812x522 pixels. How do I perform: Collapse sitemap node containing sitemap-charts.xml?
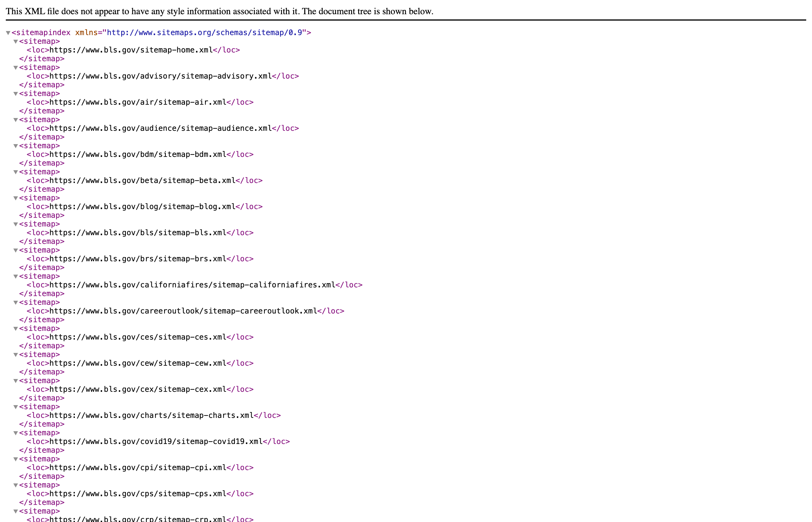coord(16,407)
